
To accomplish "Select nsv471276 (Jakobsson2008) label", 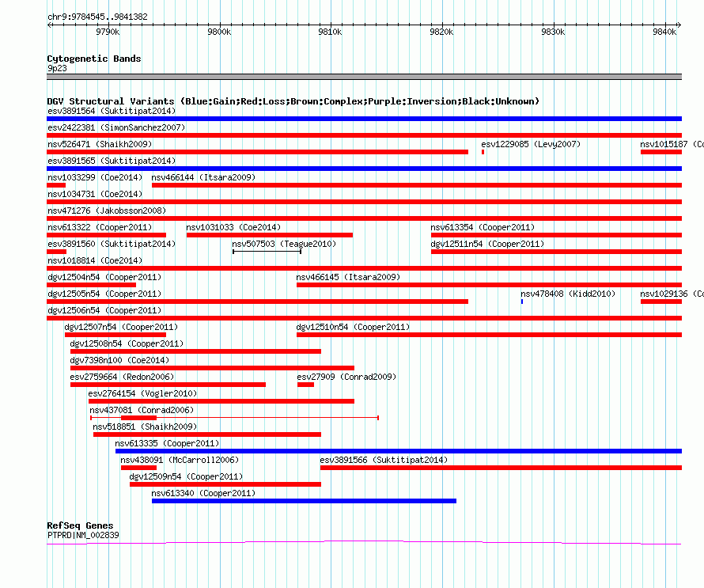I will pos(107,211).
